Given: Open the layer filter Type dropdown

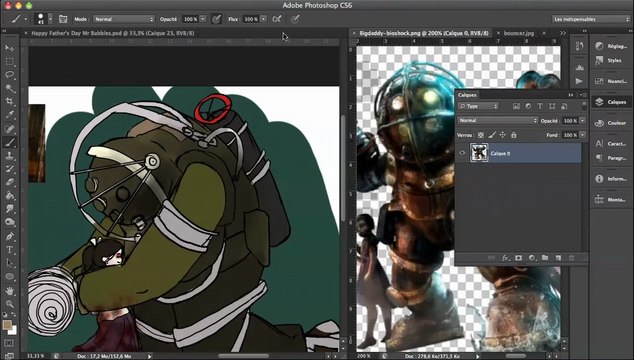Looking at the screenshot, I should click(x=479, y=106).
